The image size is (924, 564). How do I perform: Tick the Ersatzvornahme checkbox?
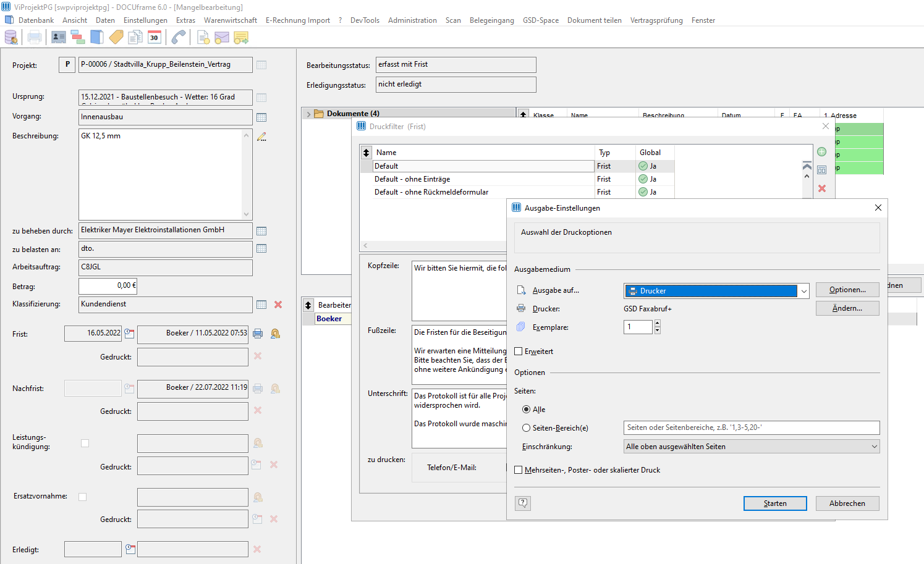(83, 497)
